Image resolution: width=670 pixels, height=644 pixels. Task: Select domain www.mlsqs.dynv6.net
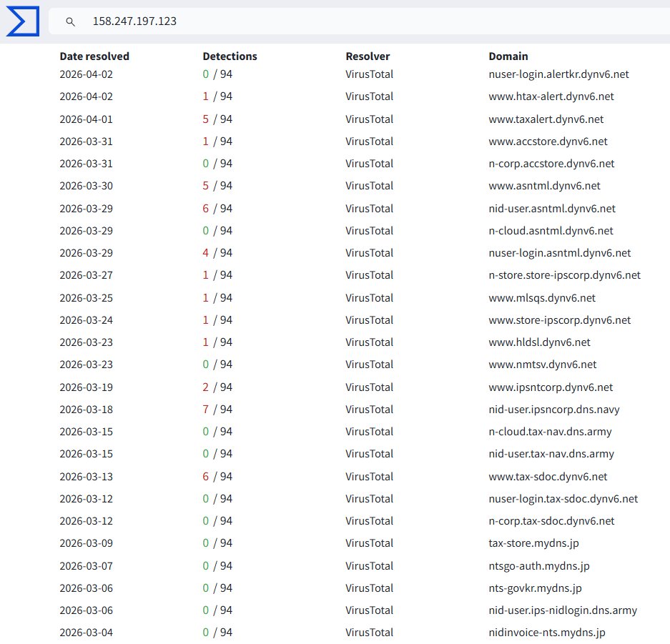pos(542,297)
